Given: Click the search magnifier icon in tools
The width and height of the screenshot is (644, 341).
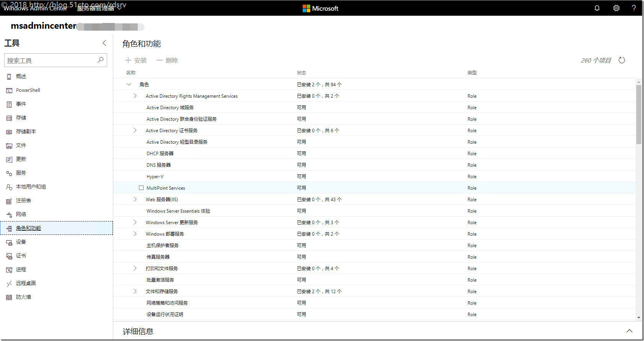Looking at the screenshot, I should 100,60.
